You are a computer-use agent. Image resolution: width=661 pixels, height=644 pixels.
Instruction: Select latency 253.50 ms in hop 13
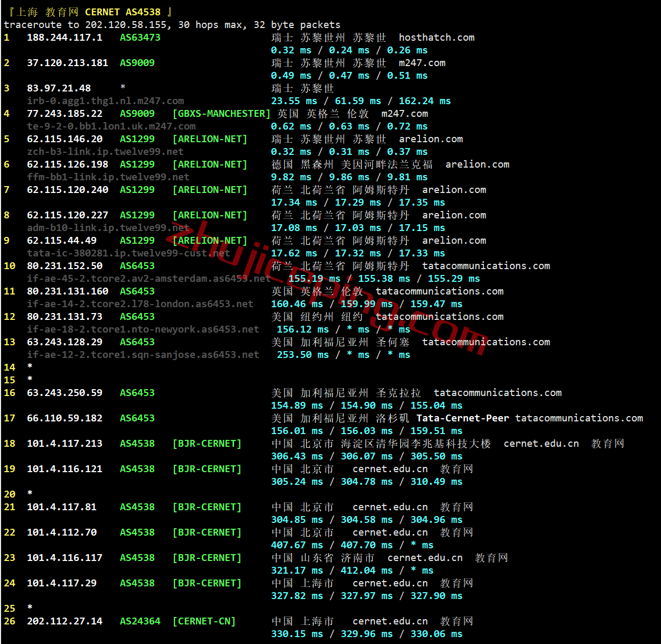(303, 355)
